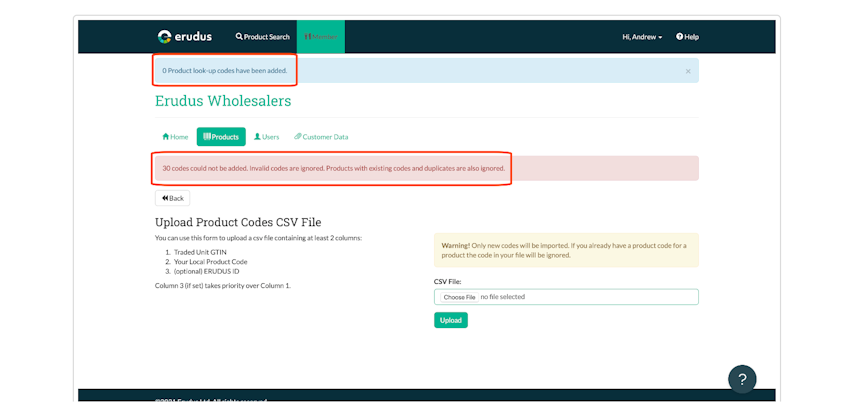
Task: Click the green Upload button
Action: pos(451,320)
